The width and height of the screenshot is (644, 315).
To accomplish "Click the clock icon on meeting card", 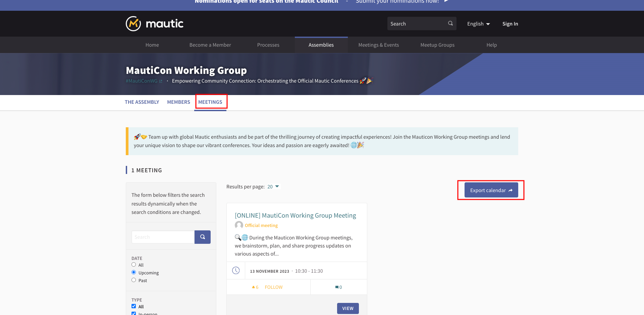I will click(236, 271).
